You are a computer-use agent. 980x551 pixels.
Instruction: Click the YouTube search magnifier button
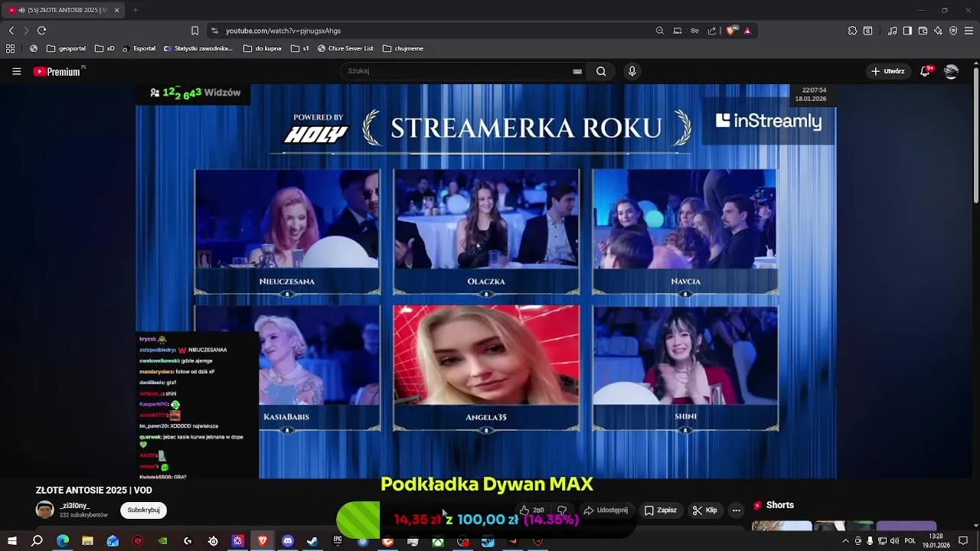coord(601,71)
